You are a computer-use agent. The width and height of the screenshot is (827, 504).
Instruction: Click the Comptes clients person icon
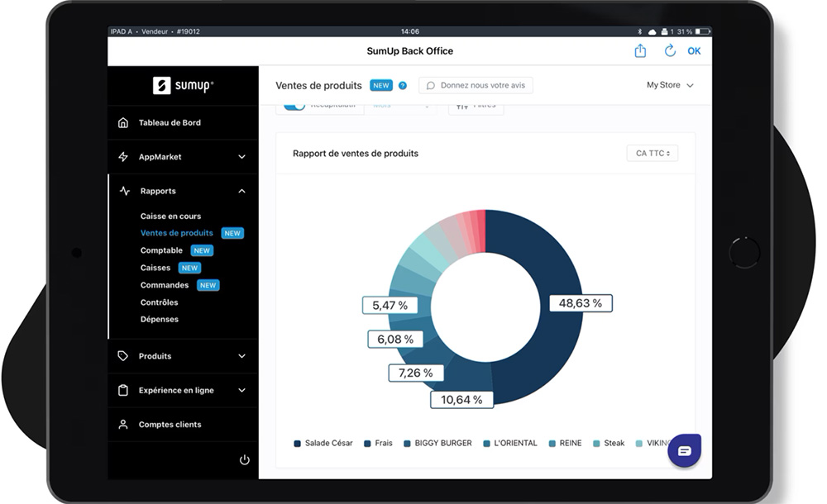tap(123, 425)
